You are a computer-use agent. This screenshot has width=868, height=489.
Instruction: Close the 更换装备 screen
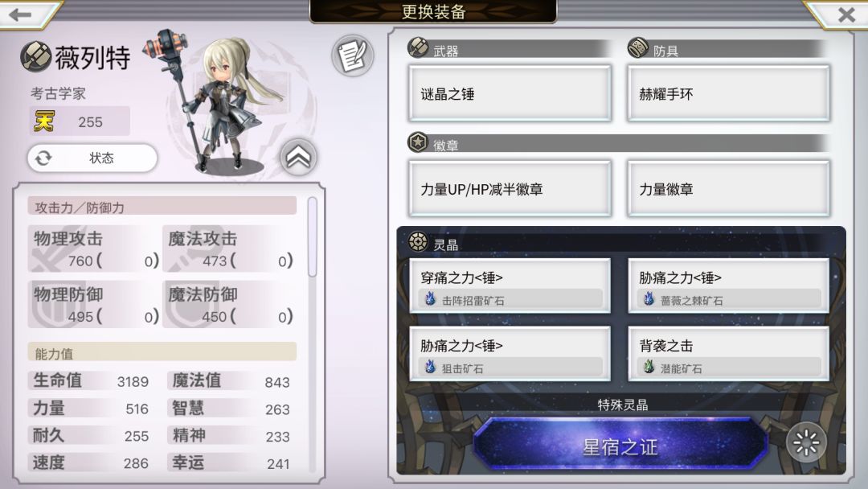point(845,14)
